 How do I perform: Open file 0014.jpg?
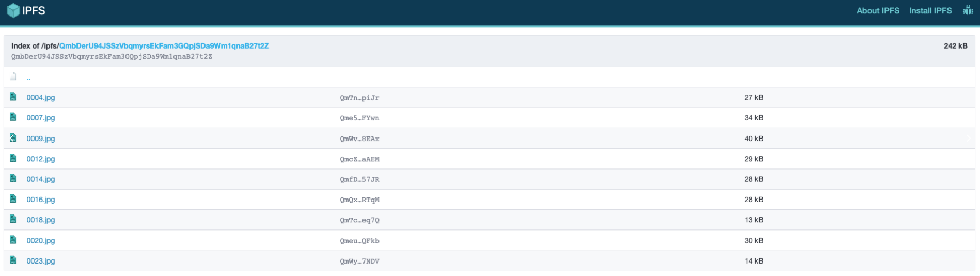[x=41, y=179]
